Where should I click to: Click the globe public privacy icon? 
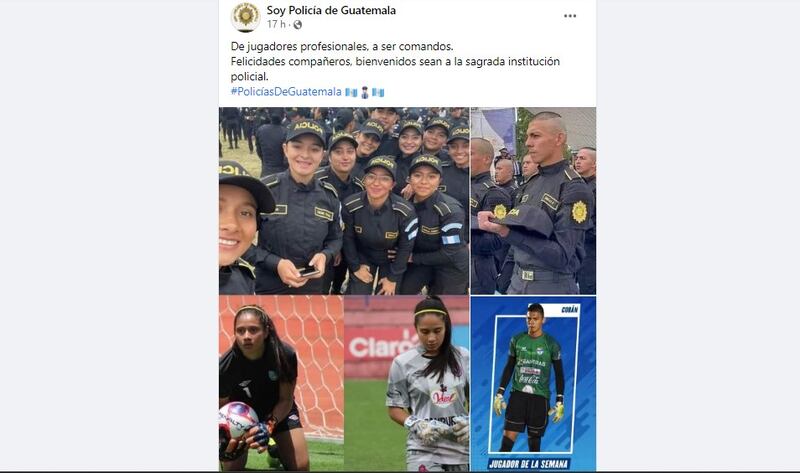[297, 24]
